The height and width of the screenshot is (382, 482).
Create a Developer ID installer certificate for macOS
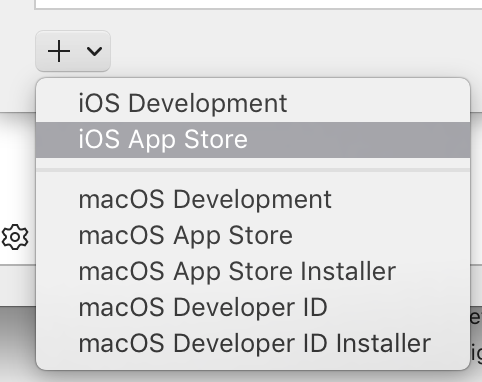253,343
